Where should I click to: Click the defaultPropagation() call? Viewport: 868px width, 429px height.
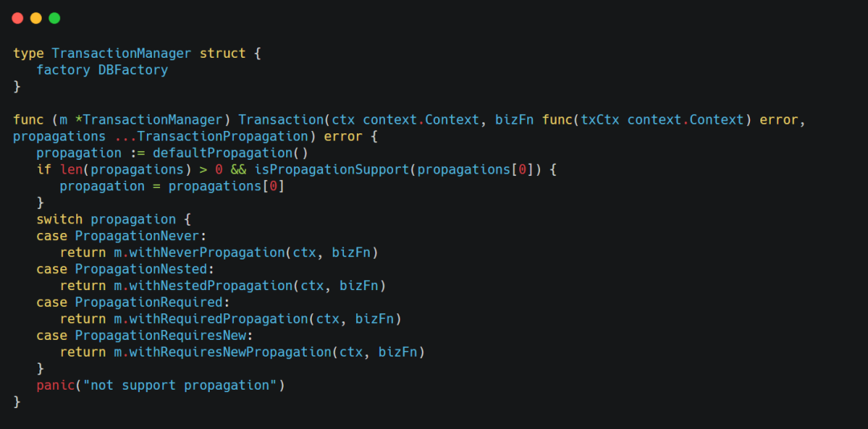[231, 153]
